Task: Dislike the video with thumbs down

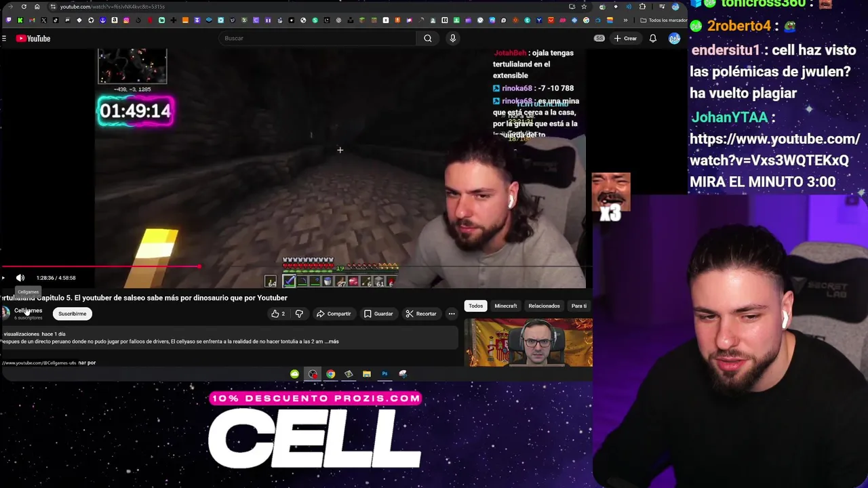Action: click(x=299, y=314)
